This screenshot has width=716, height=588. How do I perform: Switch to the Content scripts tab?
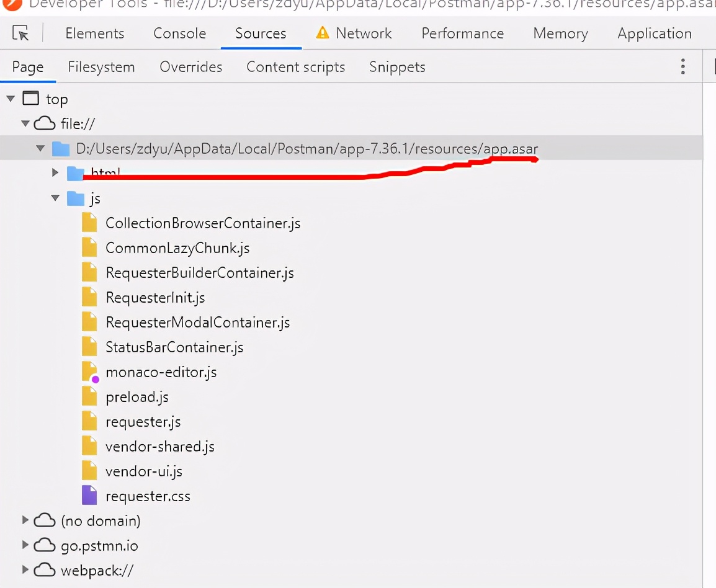tap(296, 67)
